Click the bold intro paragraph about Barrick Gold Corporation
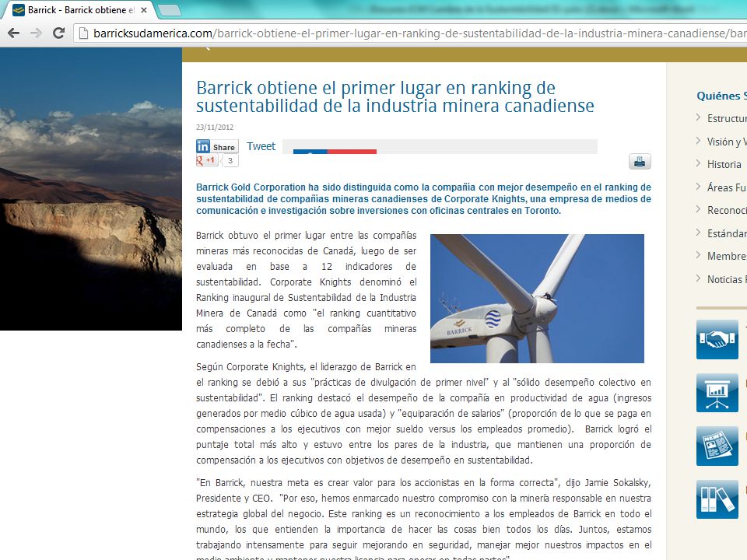 tap(423, 199)
